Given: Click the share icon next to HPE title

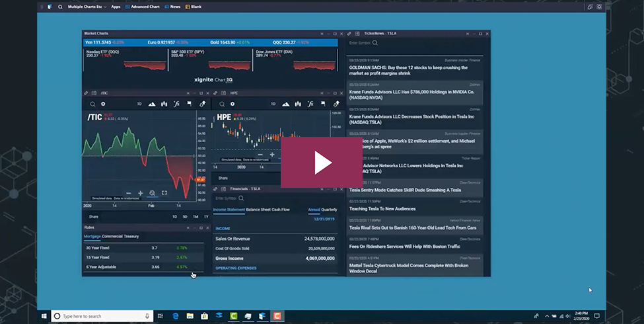Looking at the screenshot, I should pos(223,93).
